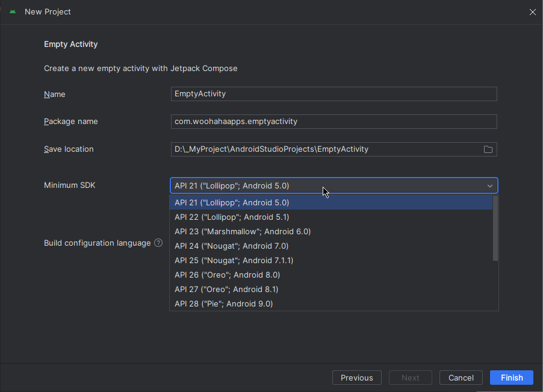
Task: Go back with the Previous button
Action: tap(357, 378)
